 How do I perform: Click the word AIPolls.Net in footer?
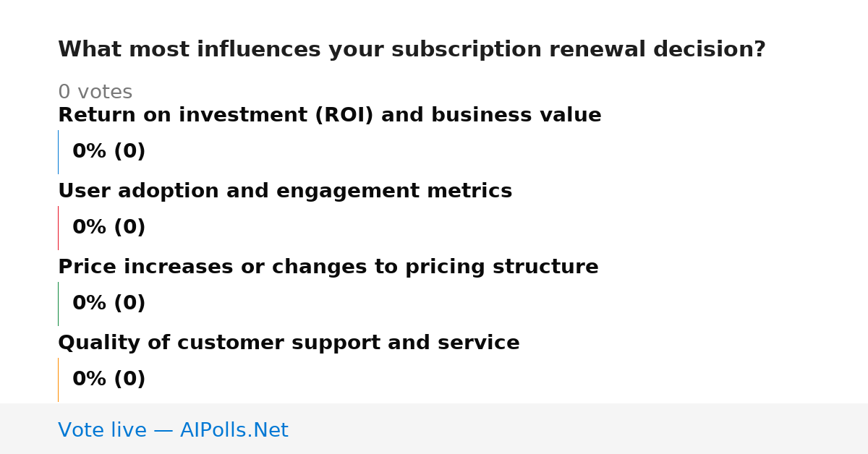[234, 430]
